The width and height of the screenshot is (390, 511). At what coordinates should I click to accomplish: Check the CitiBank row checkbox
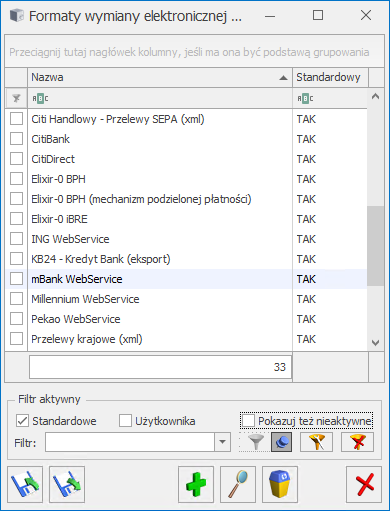point(16,139)
